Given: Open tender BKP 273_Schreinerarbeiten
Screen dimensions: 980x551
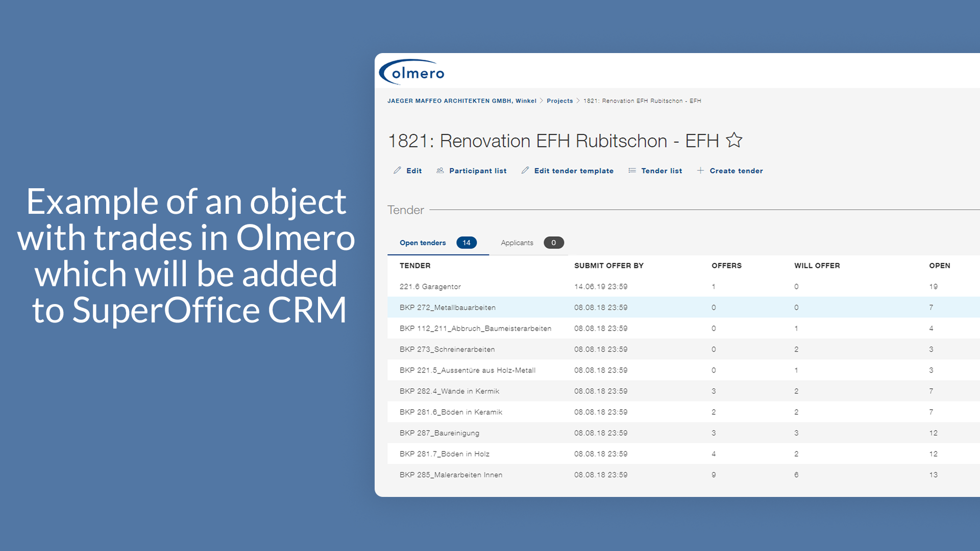Looking at the screenshot, I should 447,349.
